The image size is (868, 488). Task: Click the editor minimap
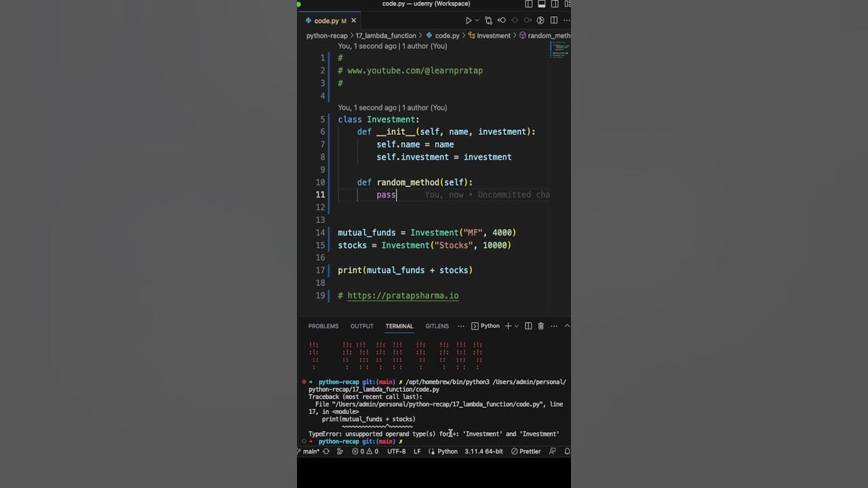(560, 51)
